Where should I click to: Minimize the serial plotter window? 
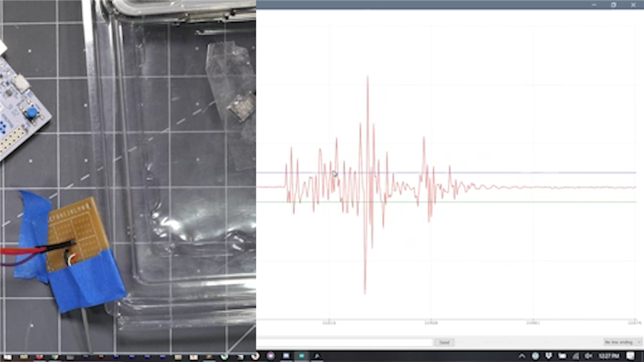click(594, 5)
